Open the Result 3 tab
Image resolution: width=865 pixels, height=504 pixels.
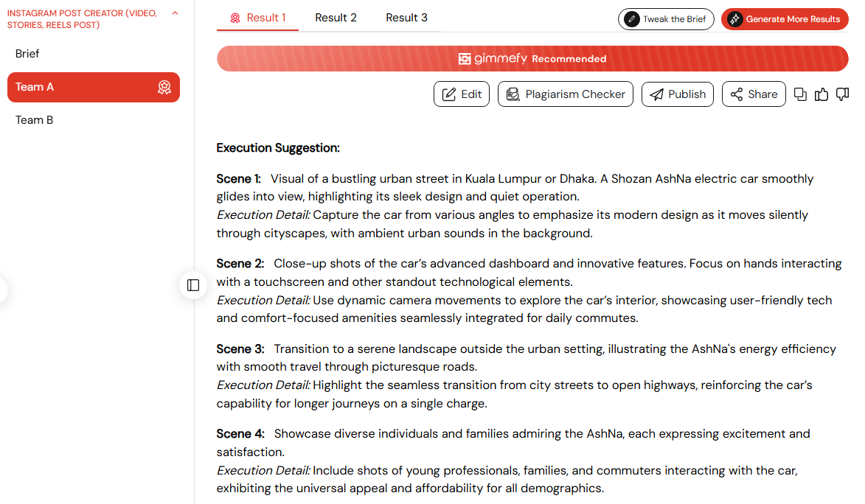tap(406, 18)
